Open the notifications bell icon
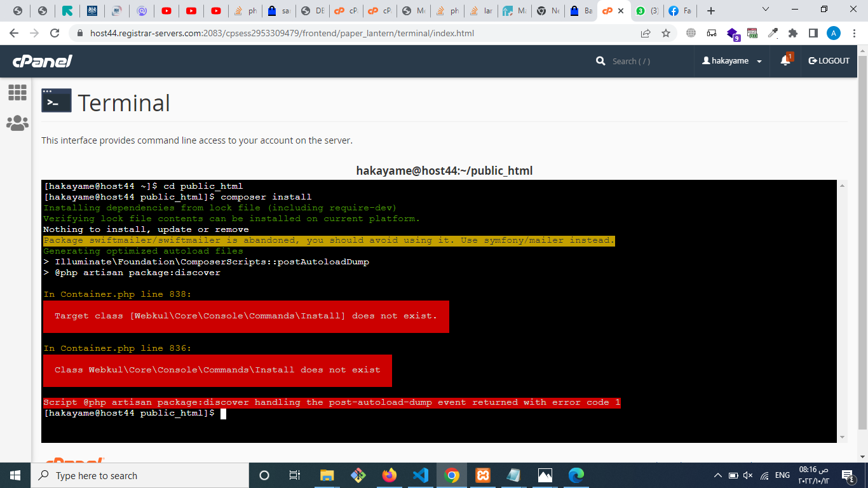This screenshot has width=868, height=488. point(785,60)
